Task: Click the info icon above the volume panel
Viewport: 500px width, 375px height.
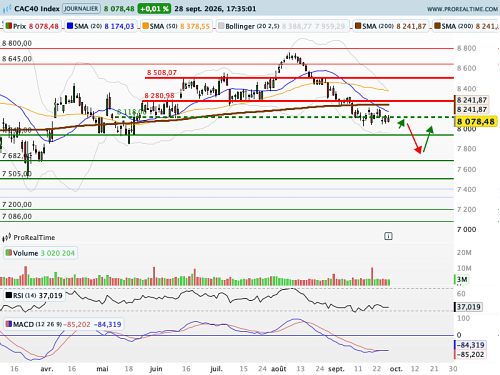Action: 388,236
